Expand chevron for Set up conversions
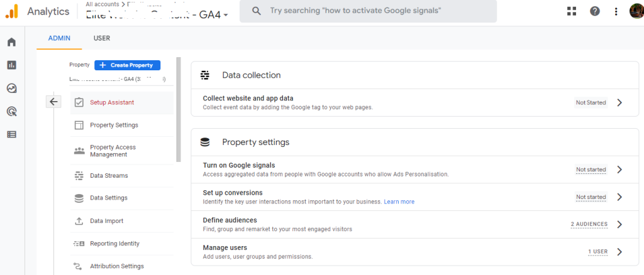644x275 pixels. [619, 197]
